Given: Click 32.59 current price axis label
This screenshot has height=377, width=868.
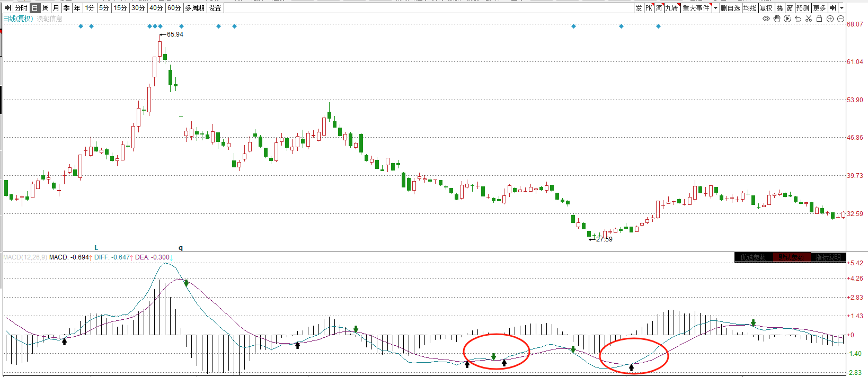Looking at the screenshot, I should (x=855, y=214).
